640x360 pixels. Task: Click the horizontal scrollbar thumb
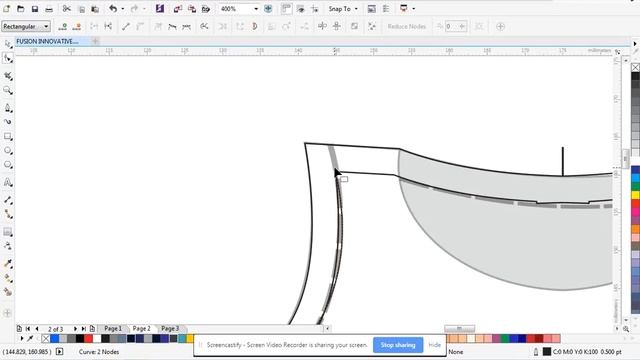click(460, 329)
